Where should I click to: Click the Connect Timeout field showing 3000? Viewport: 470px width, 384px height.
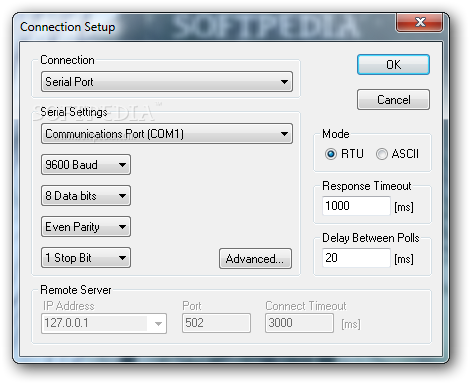299,323
